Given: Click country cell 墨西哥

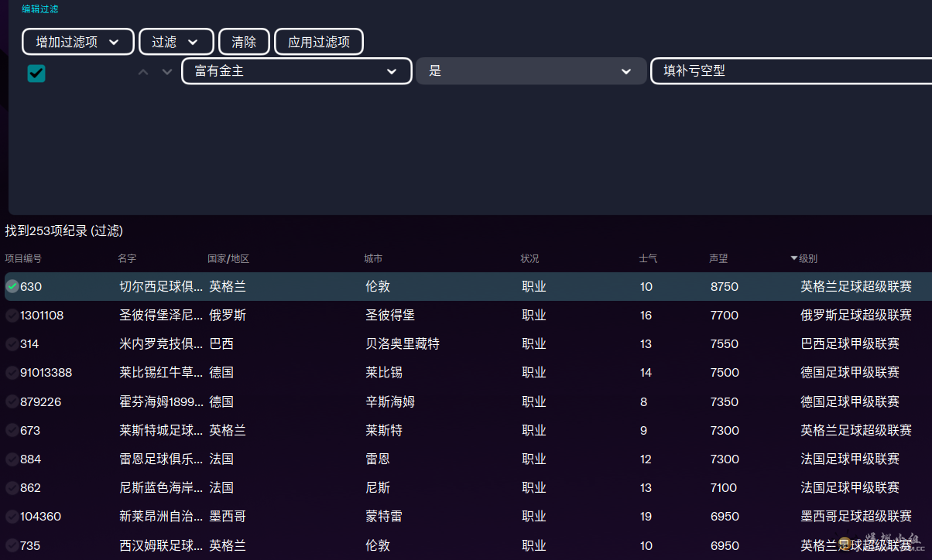Looking at the screenshot, I should click(228, 517).
